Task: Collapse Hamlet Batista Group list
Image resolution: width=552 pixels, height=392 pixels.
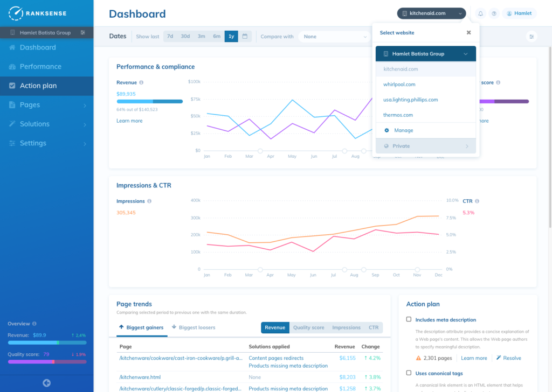Action: tap(426, 54)
